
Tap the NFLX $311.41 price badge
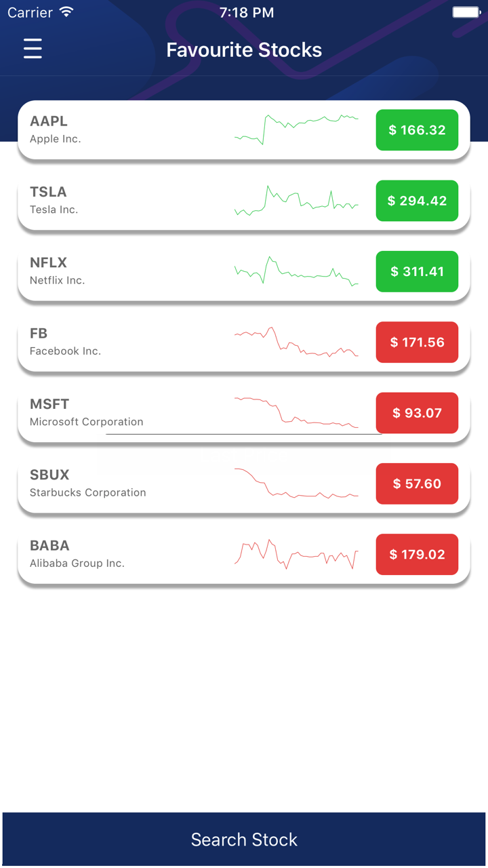pos(417,271)
